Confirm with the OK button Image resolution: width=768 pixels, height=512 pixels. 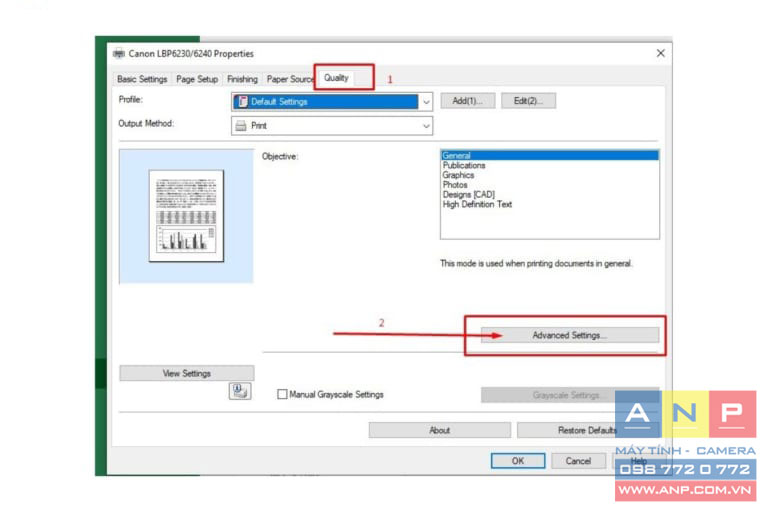[x=518, y=461]
